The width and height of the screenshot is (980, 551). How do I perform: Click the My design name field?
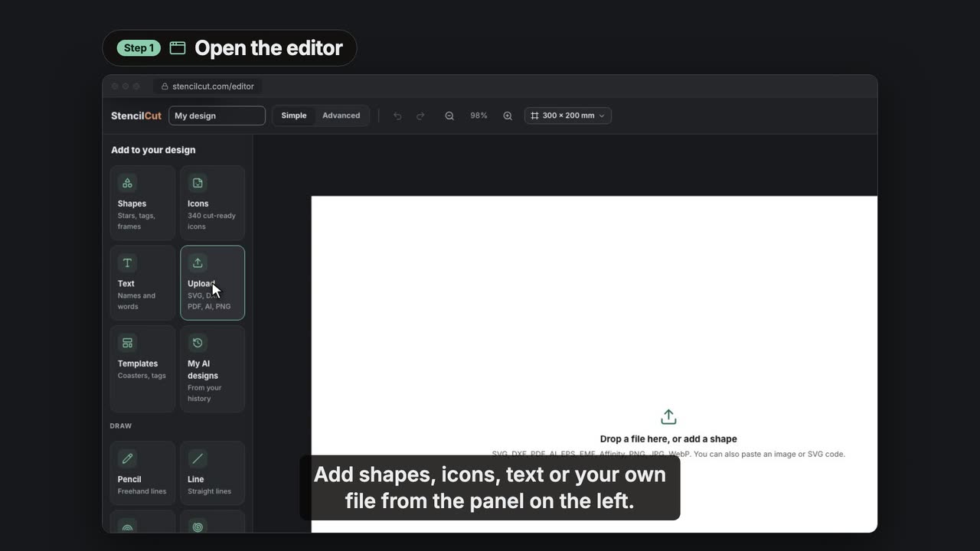click(217, 116)
